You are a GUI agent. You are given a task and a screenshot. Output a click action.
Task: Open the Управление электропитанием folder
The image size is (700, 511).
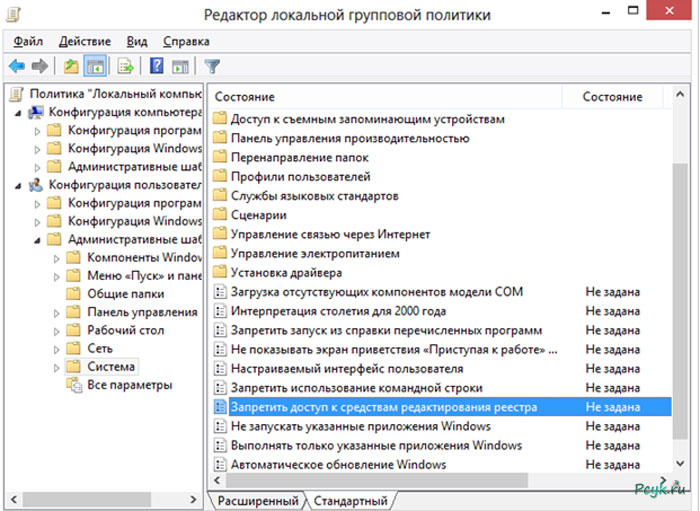(315, 253)
